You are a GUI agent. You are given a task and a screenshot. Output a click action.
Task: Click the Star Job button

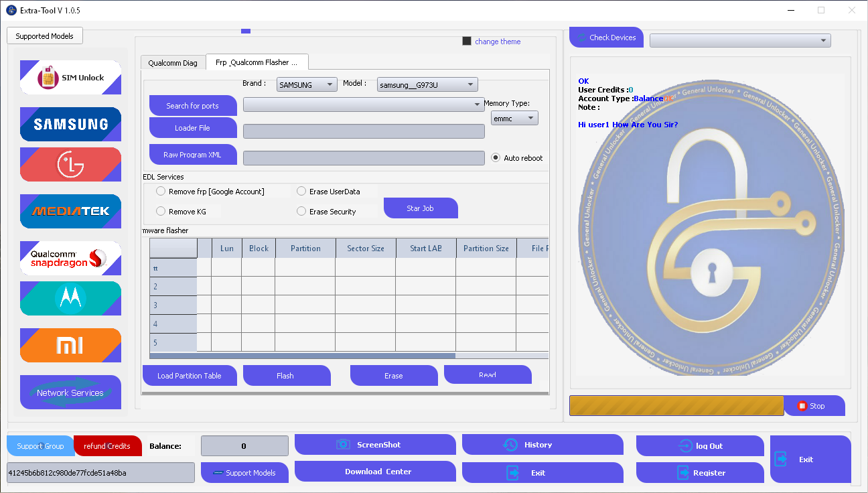(421, 208)
